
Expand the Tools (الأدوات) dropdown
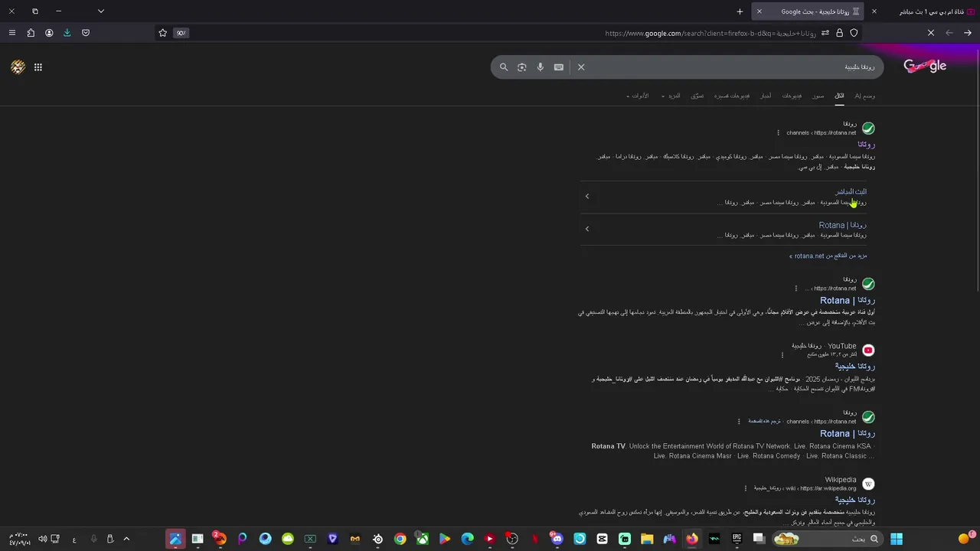point(638,96)
